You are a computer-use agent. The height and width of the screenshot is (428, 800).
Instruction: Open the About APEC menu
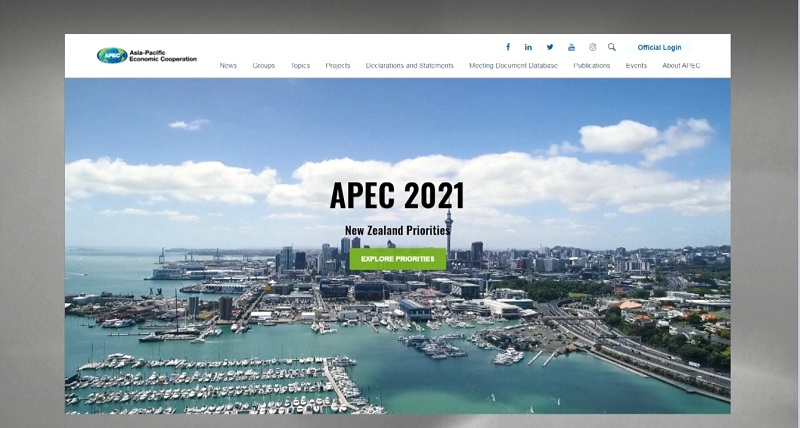(x=681, y=66)
